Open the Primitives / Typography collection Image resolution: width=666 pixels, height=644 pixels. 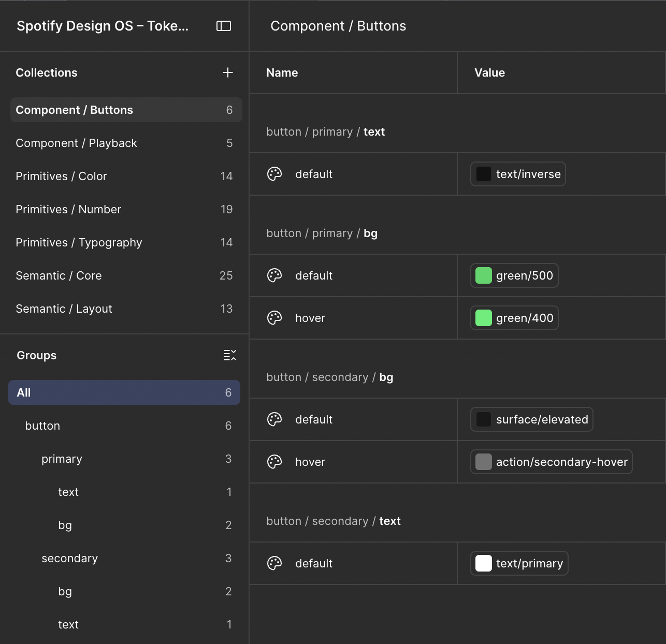pyautogui.click(x=126, y=242)
